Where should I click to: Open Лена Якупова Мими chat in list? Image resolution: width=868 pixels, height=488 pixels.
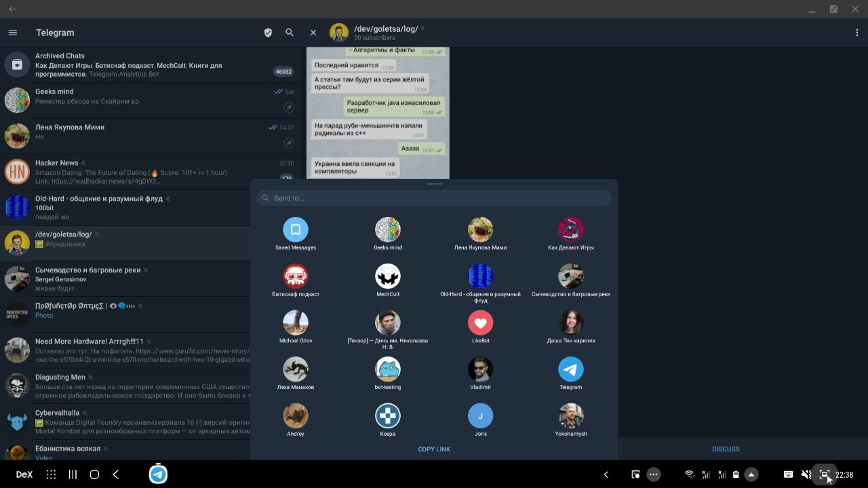pyautogui.click(x=149, y=136)
